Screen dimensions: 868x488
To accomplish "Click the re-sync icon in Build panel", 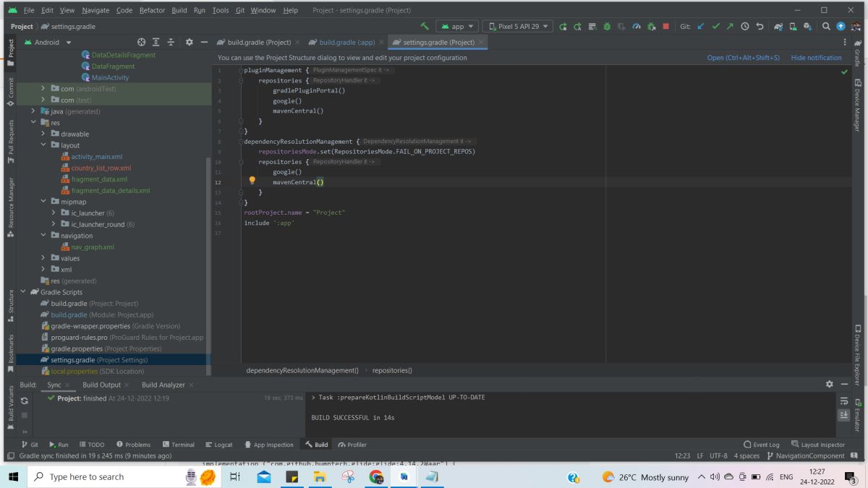I will 24,400.
